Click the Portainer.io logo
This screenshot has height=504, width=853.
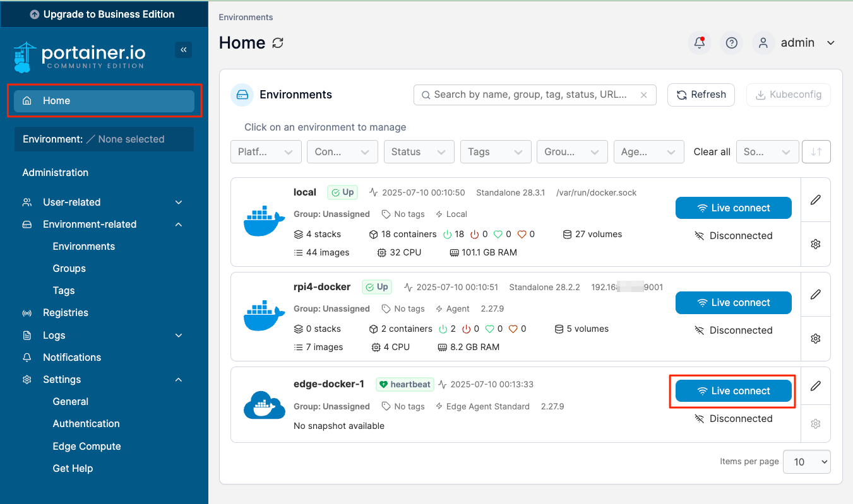point(80,57)
